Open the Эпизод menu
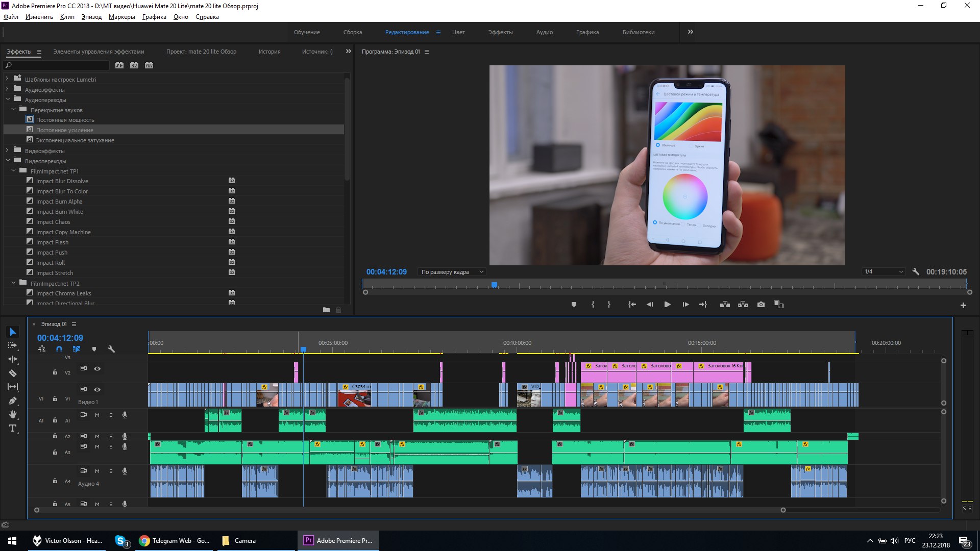 coord(91,17)
